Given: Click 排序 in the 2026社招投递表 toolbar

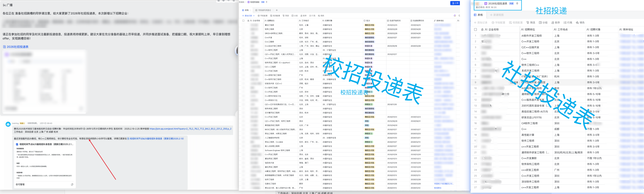Looking at the screenshot, I should click(556, 22).
